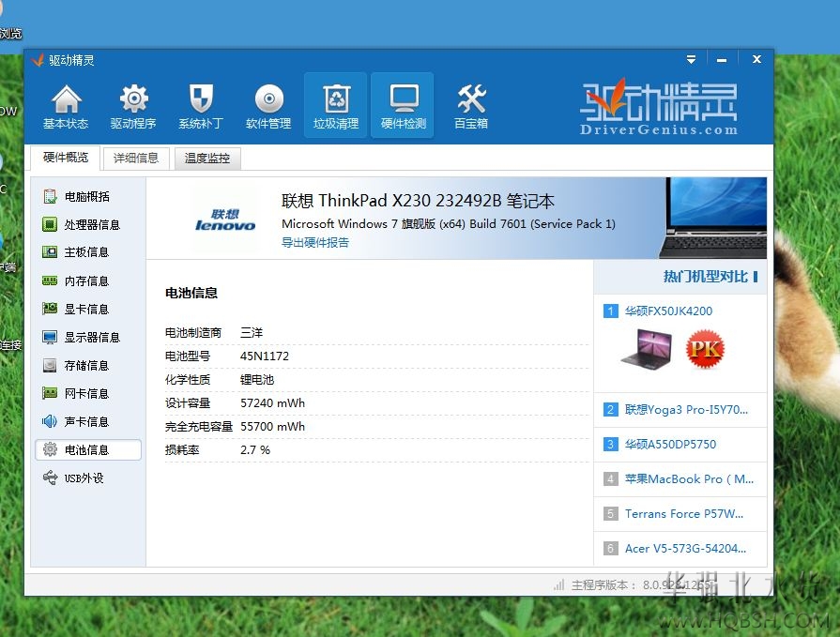Screen dimensions: 840x637
Task: Open the 联想Yoga3 Pro-I5Y70 comparison link
Action: tap(686, 410)
